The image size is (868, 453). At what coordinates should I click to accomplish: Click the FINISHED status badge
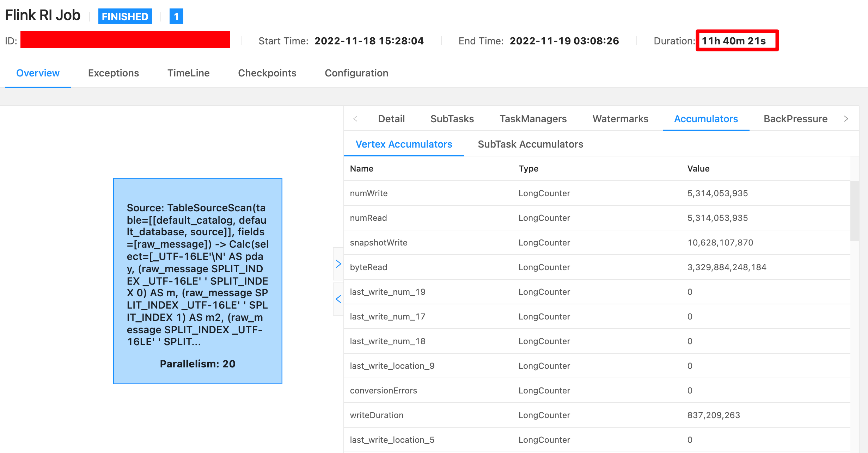tap(125, 16)
